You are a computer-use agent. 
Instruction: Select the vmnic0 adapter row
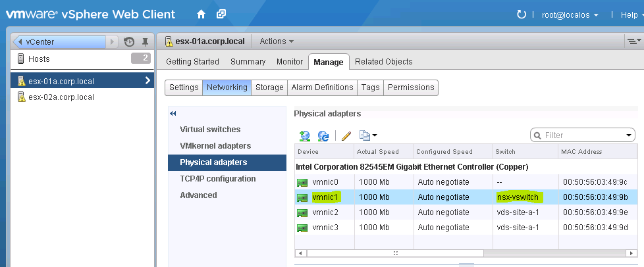[466, 182]
